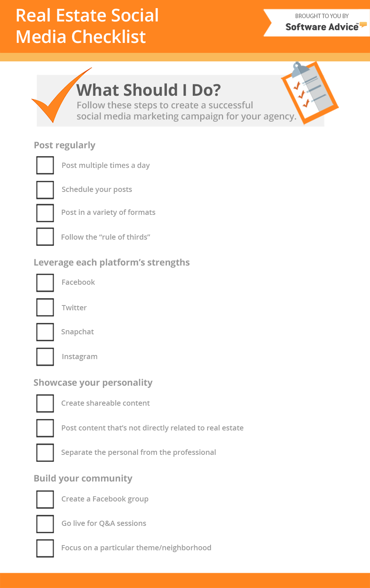Tick 'Separate the personal from the professional' checkbox
The height and width of the screenshot is (588, 370).
coord(45,453)
